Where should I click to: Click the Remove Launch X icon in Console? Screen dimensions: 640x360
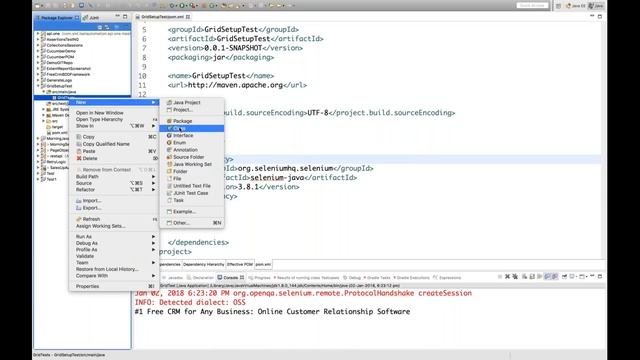[x=507, y=277]
